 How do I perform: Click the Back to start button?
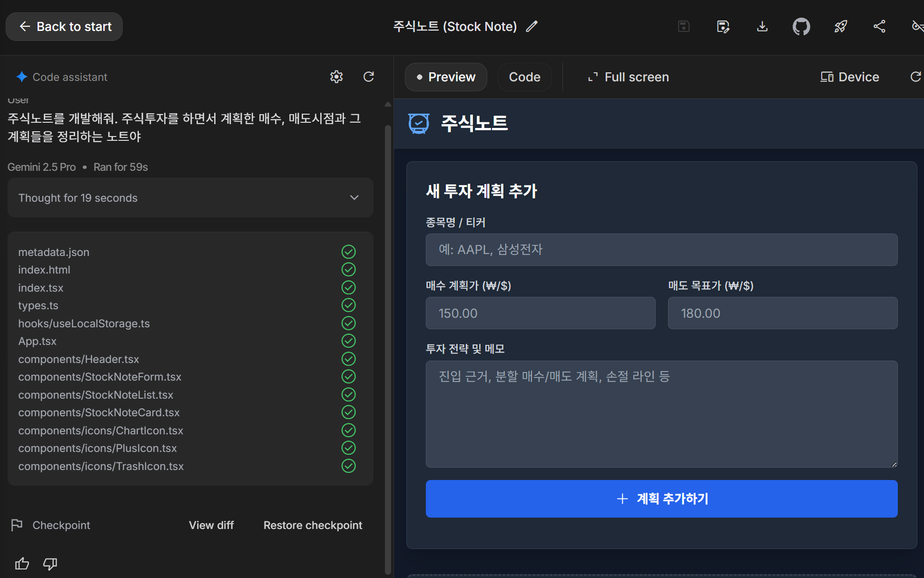(64, 27)
